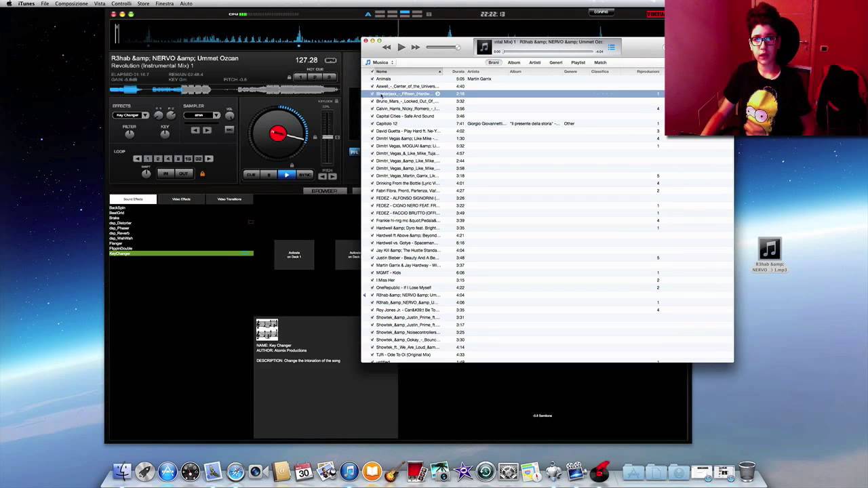Open iTunes from the Dock
This screenshot has width=868, height=488.
point(349,471)
